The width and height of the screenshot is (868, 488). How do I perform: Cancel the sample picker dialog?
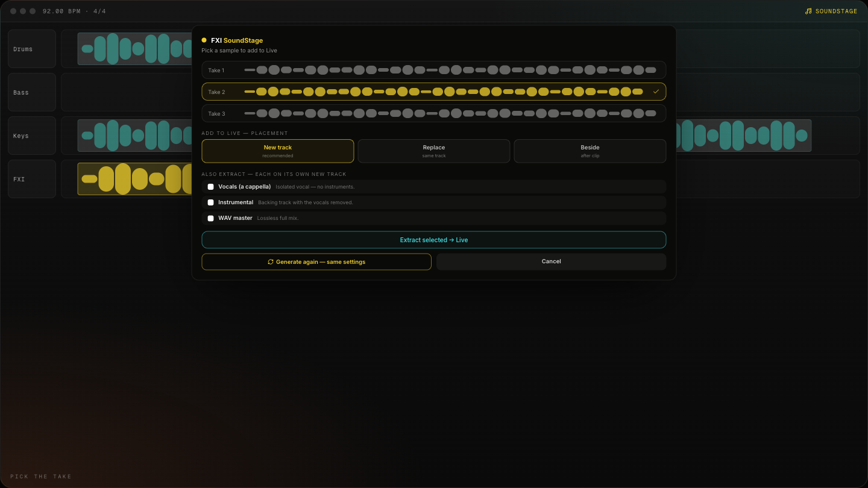[x=551, y=261]
